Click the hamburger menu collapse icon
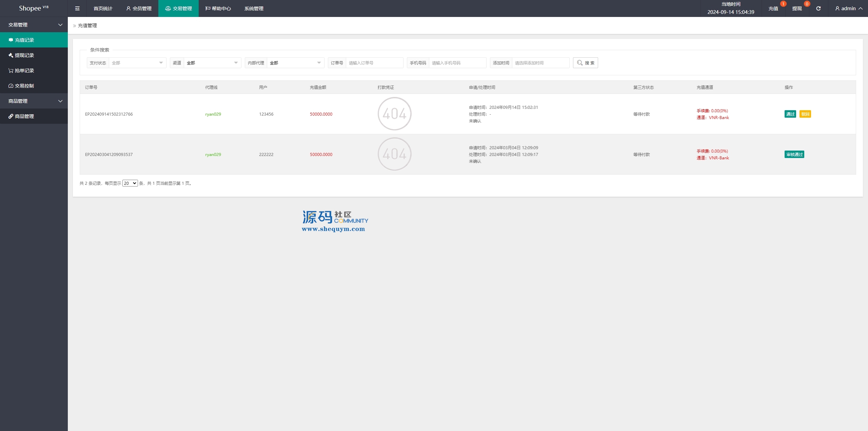The image size is (868, 431). tap(77, 8)
